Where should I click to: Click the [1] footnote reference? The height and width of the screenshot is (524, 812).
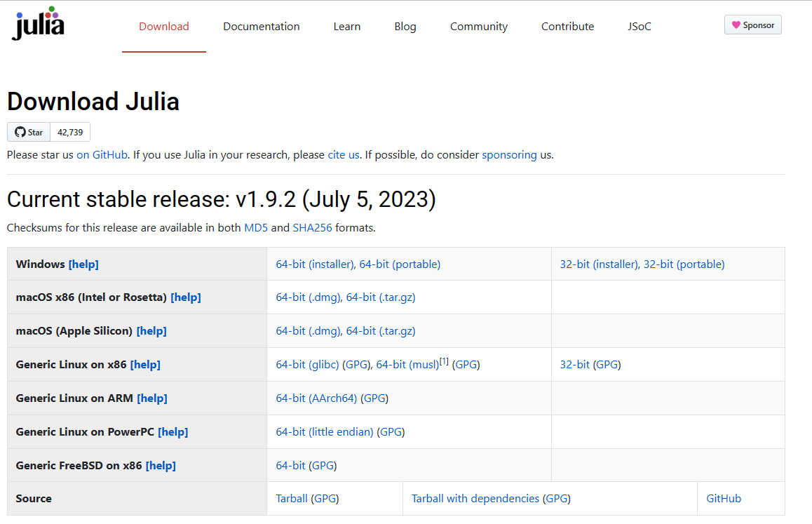tap(444, 361)
